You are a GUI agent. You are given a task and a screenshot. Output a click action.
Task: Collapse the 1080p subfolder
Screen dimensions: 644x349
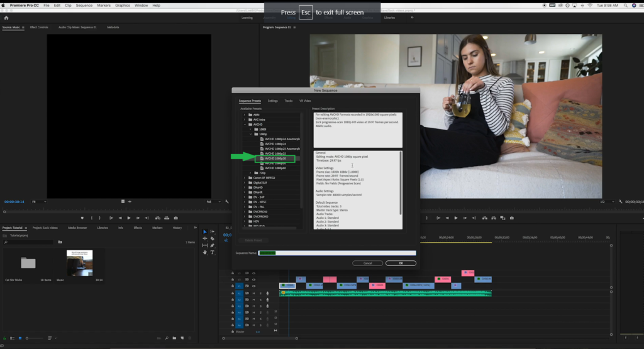(x=250, y=135)
